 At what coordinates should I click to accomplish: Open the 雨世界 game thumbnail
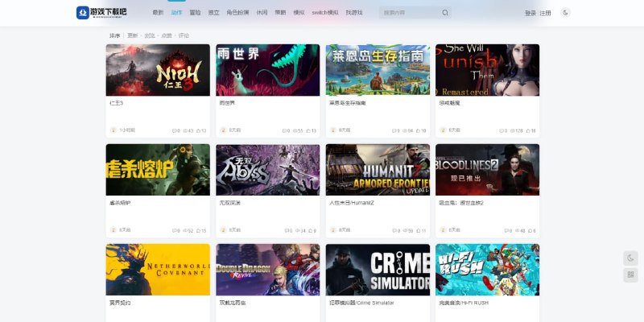click(268, 70)
